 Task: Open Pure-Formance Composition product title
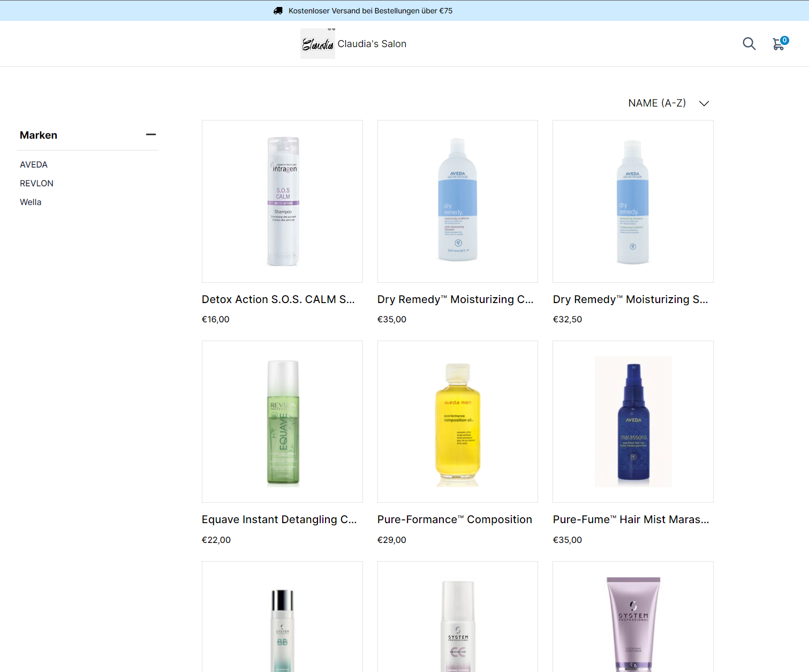tap(455, 519)
